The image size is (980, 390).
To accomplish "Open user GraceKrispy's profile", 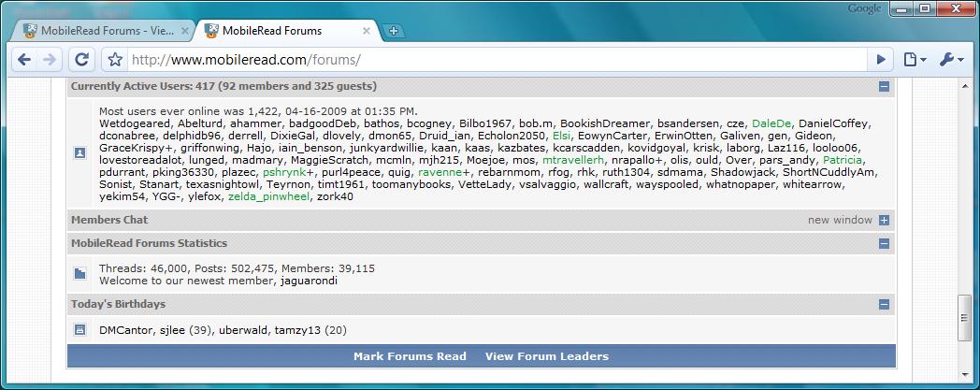I will pyautogui.click(x=133, y=148).
